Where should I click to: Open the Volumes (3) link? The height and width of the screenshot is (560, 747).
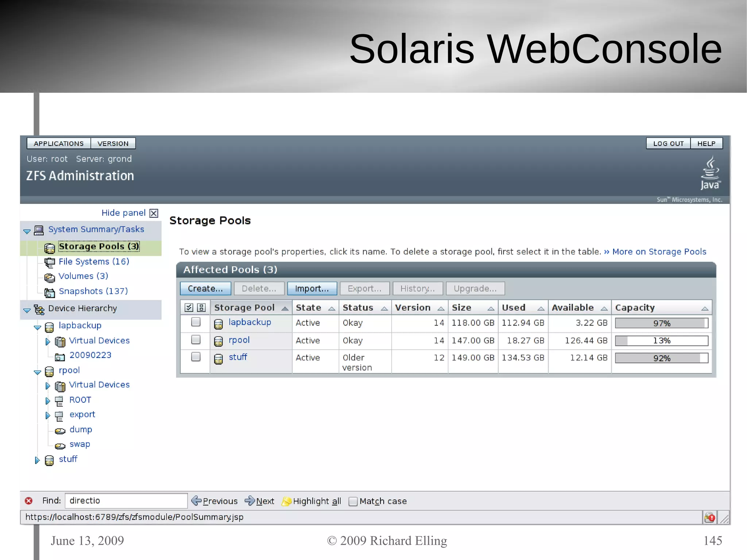click(84, 276)
